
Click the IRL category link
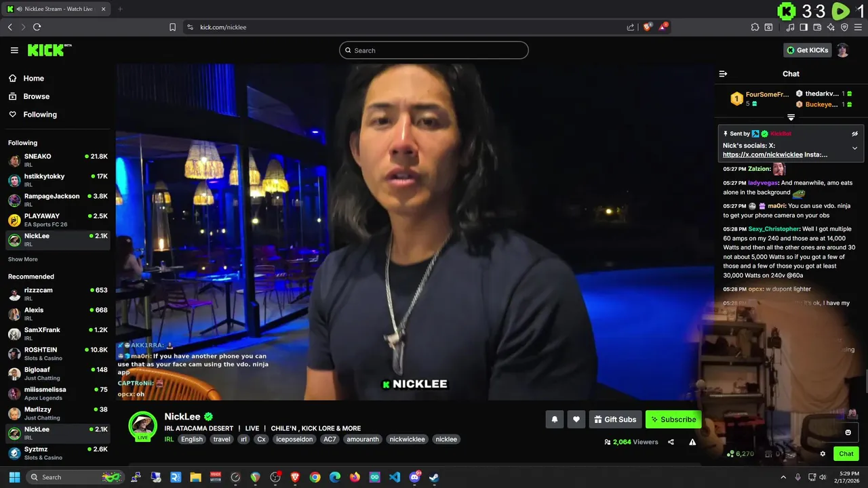(169, 439)
